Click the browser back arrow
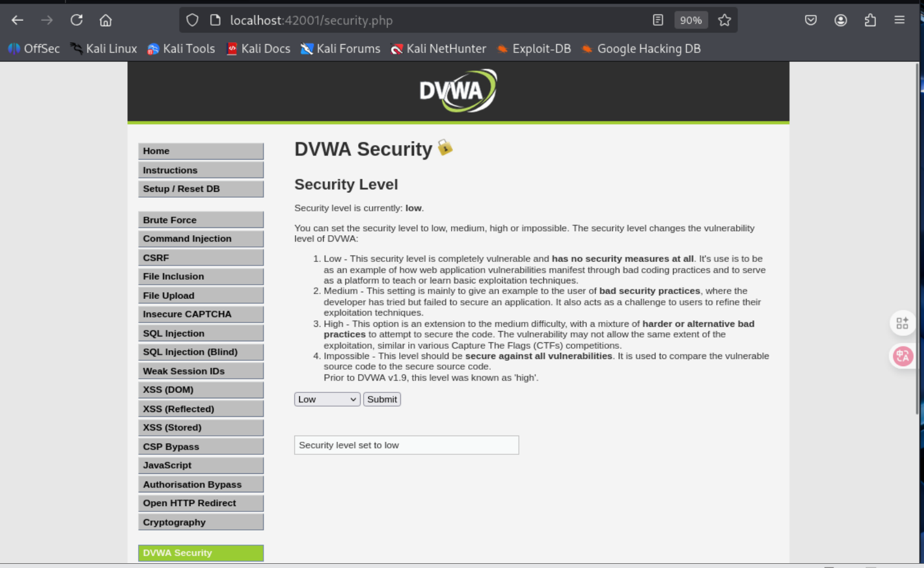 pos(17,20)
